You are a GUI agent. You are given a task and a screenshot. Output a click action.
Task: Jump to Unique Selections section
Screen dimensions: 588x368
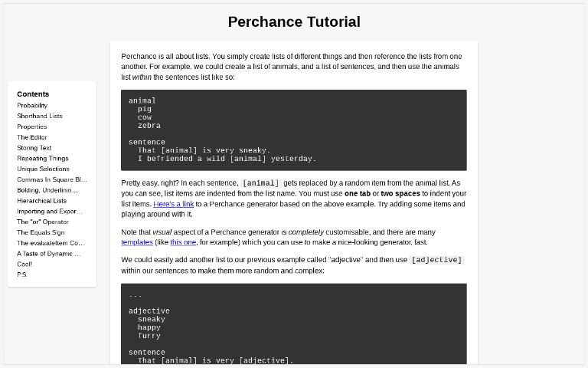coord(43,169)
